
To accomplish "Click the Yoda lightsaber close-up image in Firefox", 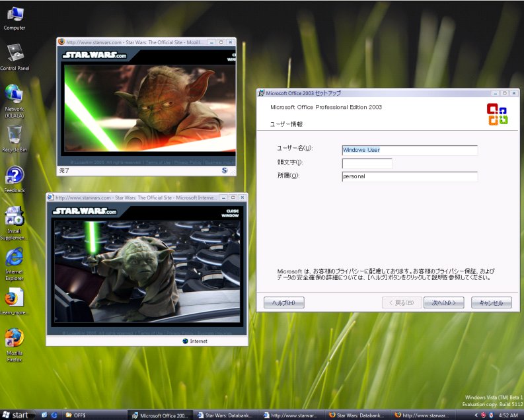I will 150,108.
